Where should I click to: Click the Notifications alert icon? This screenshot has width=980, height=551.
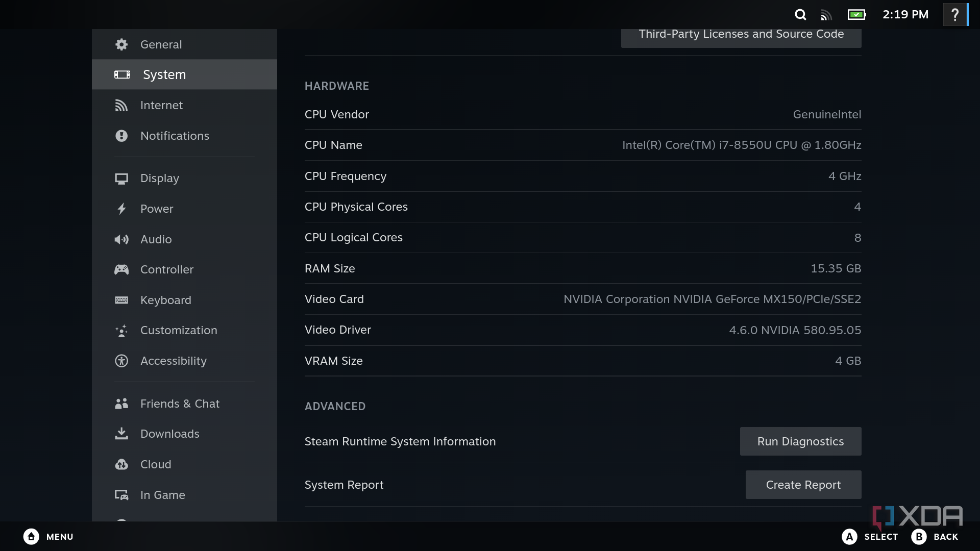(x=121, y=136)
